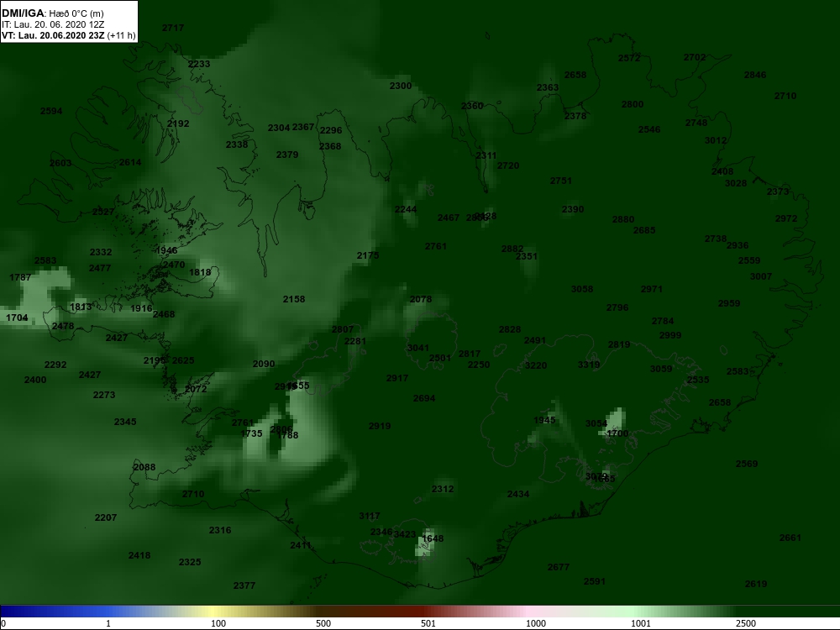
Task: Select the map value 2379
Action: click(x=287, y=155)
